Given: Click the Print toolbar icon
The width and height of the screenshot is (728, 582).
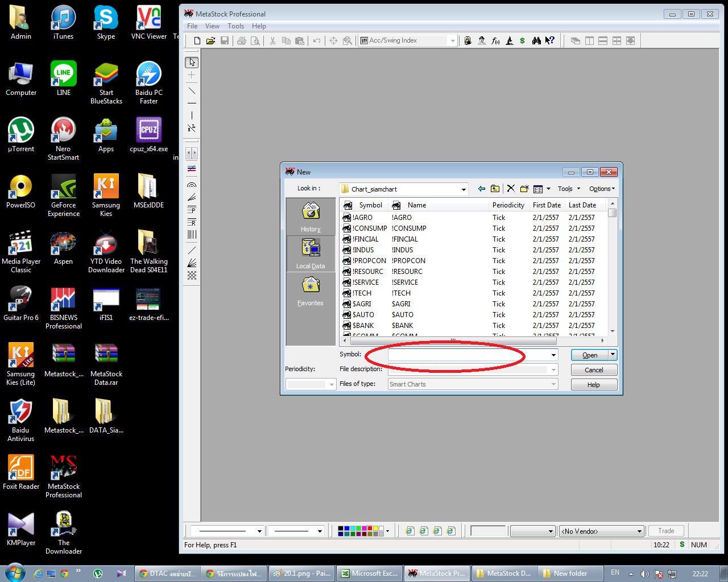Looking at the screenshot, I should click(x=242, y=41).
